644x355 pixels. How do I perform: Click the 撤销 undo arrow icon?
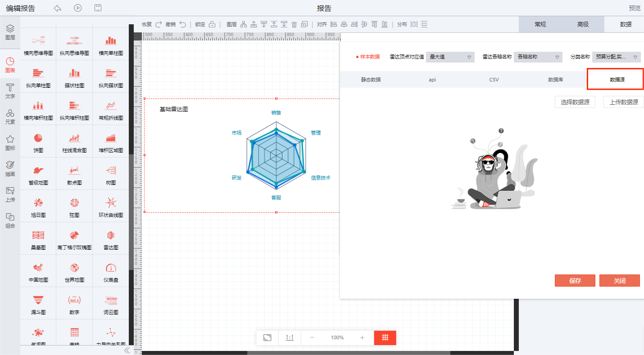pyautogui.click(x=182, y=24)
